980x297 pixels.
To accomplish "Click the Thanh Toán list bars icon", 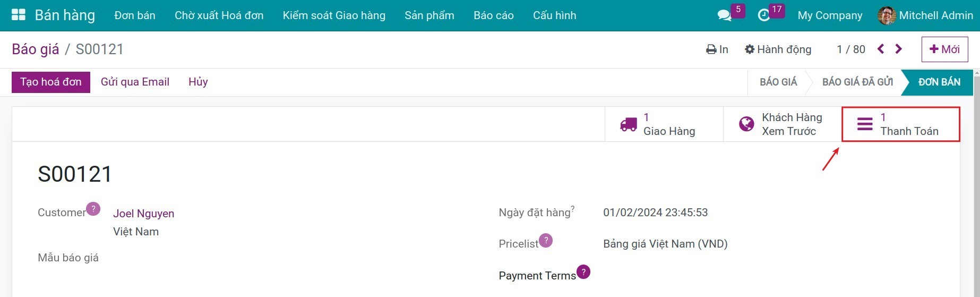I will (x=865, y=124).
